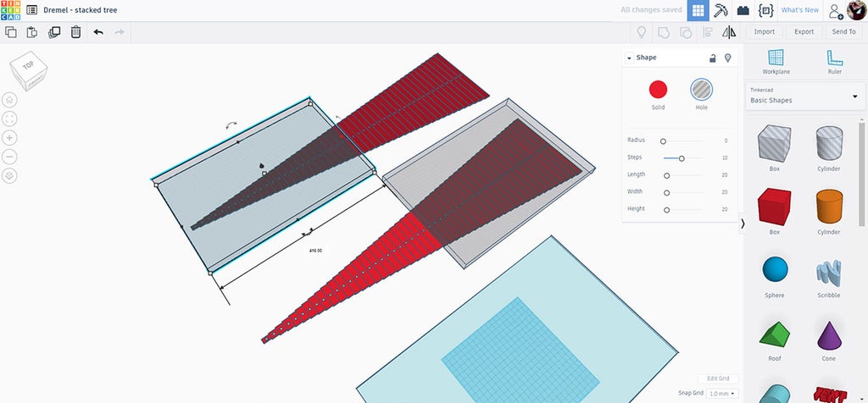Toggle the shape lock icon

point(713,58)
